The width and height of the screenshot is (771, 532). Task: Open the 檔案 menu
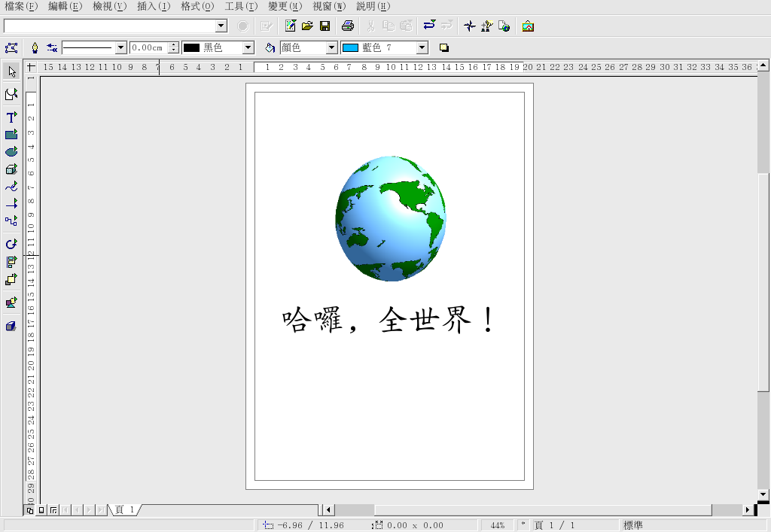(x=21, y=6)
